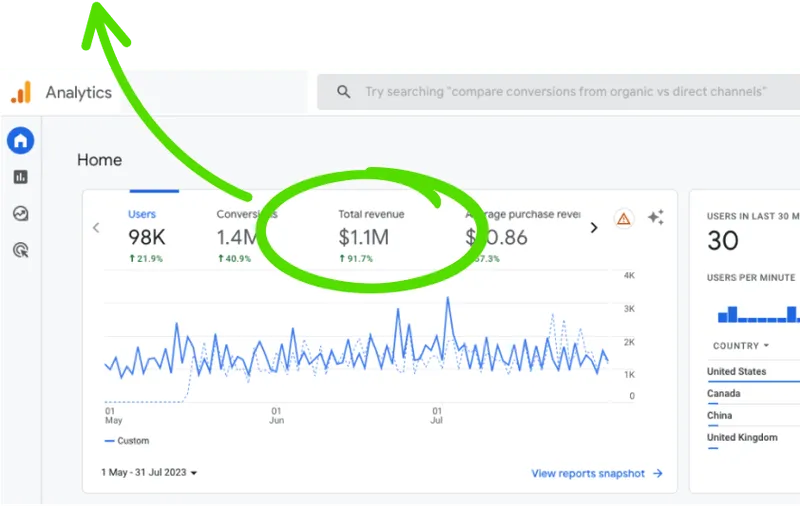
Task: Open the Reports bar chart icon
Action: coord(20,177)
